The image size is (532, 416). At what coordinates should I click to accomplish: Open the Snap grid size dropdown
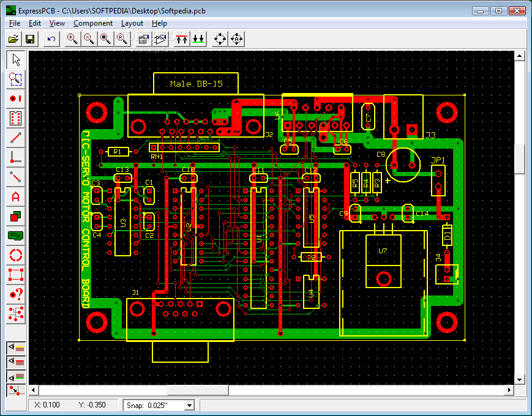pyautogui.click(x=189, y=405)
